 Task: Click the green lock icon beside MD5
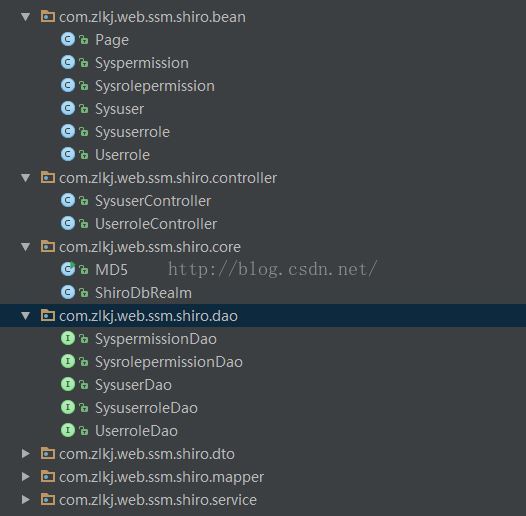tap(84, 269)
